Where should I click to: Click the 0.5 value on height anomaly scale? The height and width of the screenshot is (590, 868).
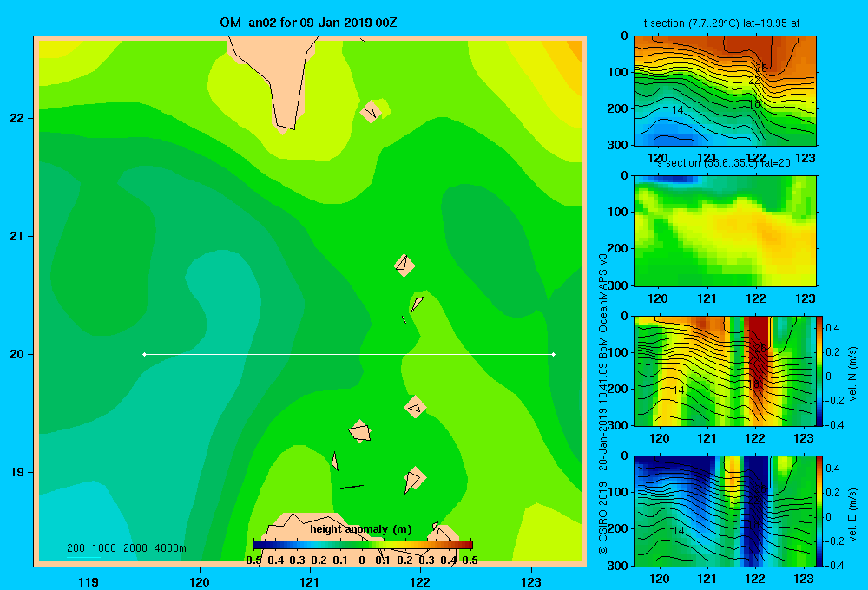(x=470, y=560)
